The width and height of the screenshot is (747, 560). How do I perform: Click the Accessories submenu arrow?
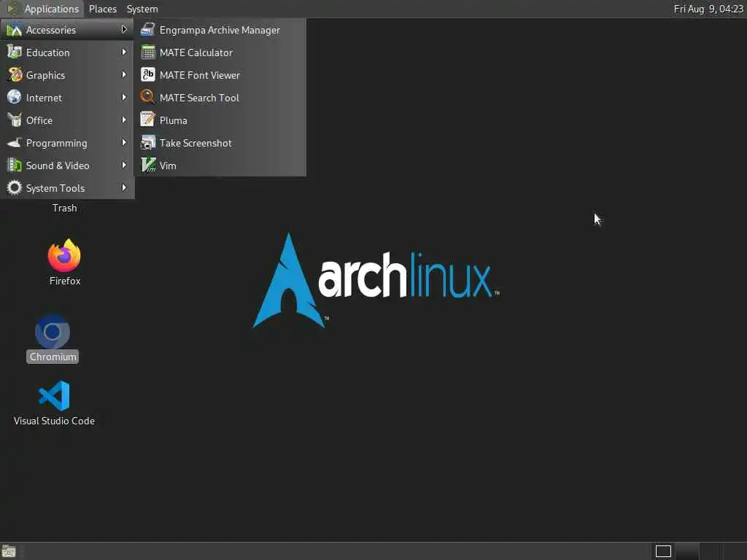click(124, 29)
